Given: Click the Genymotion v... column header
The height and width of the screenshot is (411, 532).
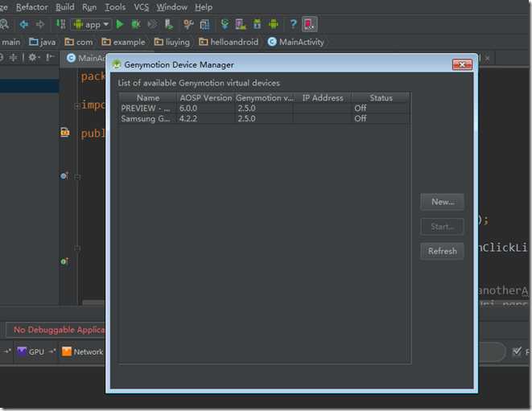Looking at the screenshot, I should tap(265, 98).
